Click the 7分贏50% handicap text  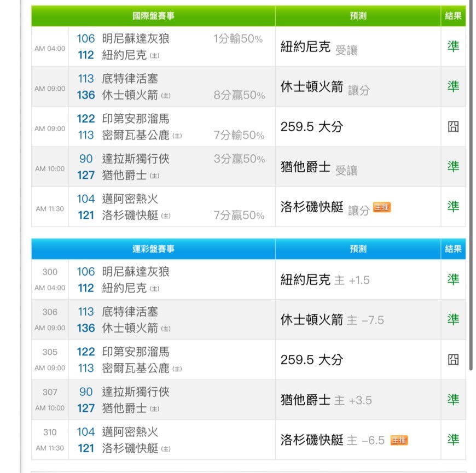[239, 215]
